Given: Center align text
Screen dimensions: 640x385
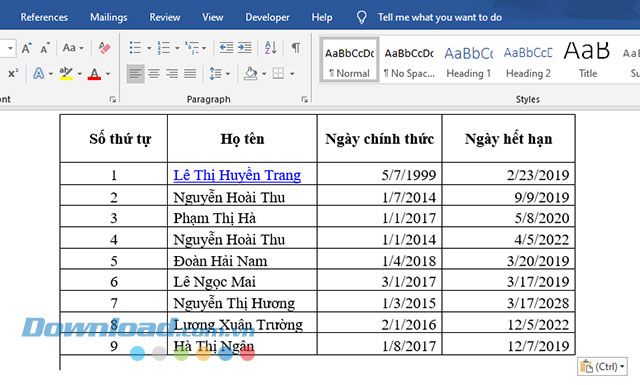Looking at the screenshot, I should coord(154,74).
